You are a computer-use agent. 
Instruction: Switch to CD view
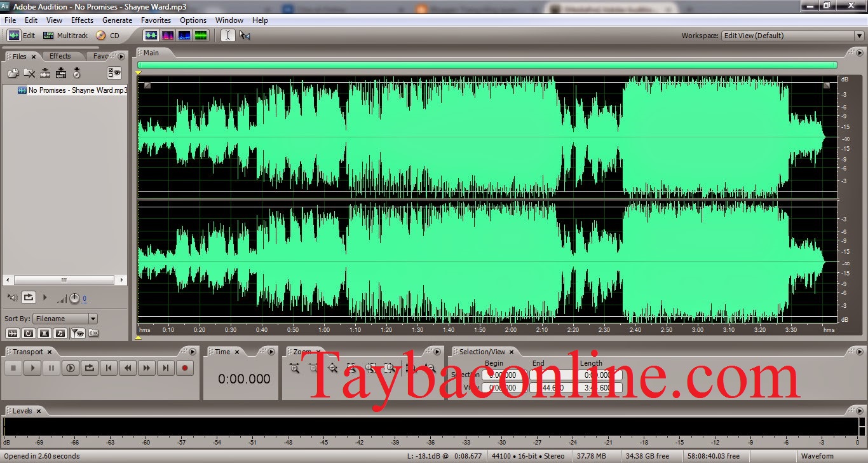click(108, 36)
